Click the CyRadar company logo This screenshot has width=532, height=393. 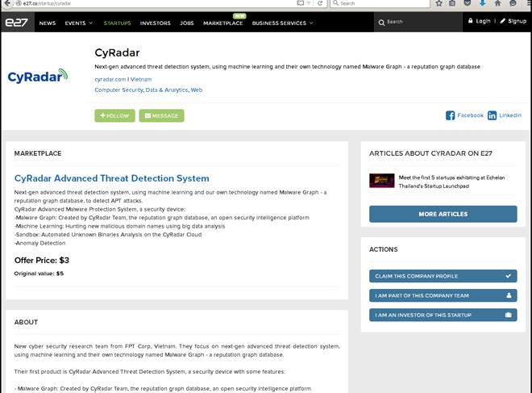click(x=38, y=75)
